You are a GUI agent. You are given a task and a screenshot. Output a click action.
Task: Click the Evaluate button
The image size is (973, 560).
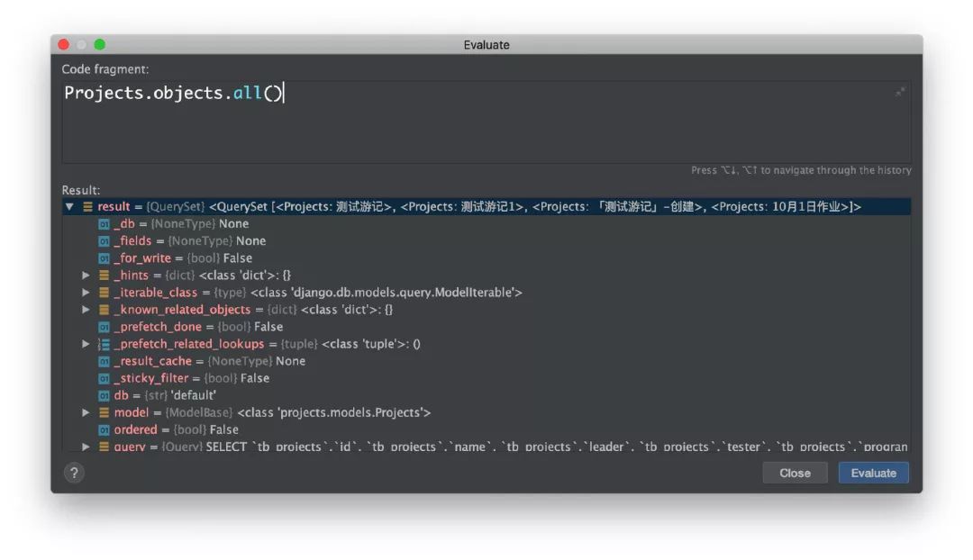(873, 474)
